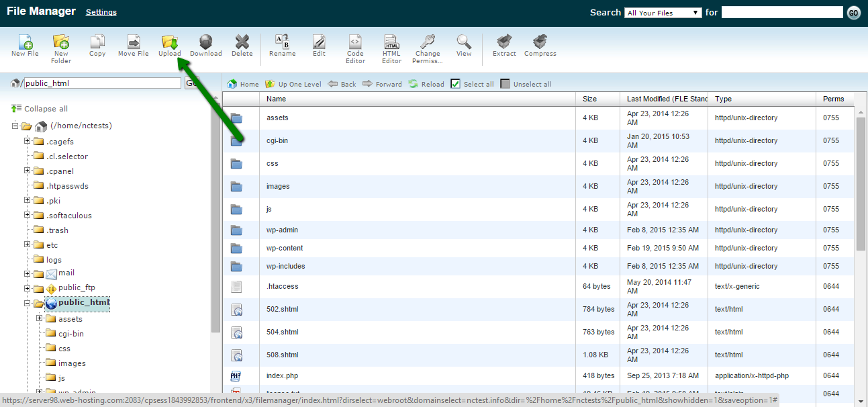Screen dimensions: 868x407
Task: Click Collapse all in the folder tree
Action: pyautogui.click(x=46, y=109)
